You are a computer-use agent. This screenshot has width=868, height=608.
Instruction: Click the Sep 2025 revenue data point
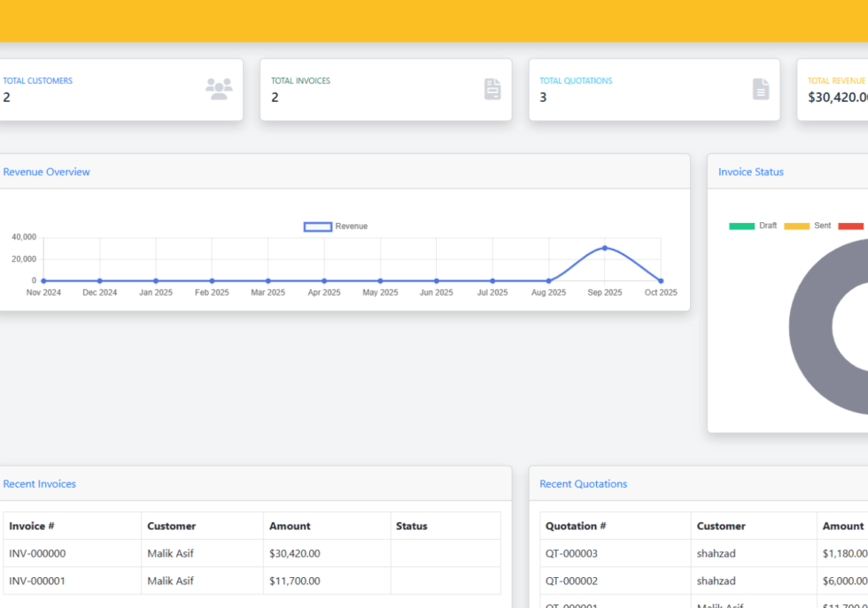(x=605, y=248)
